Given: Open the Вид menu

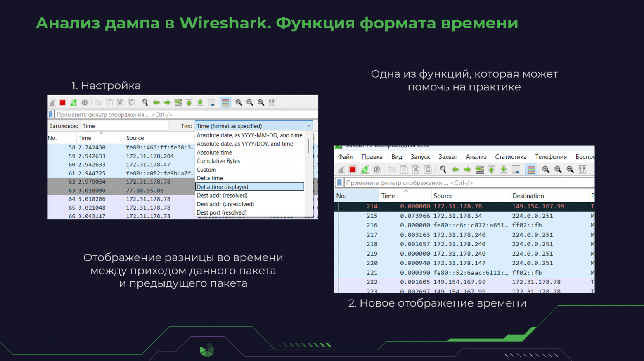Looking at the screenshot, I should tap(397, 157).
